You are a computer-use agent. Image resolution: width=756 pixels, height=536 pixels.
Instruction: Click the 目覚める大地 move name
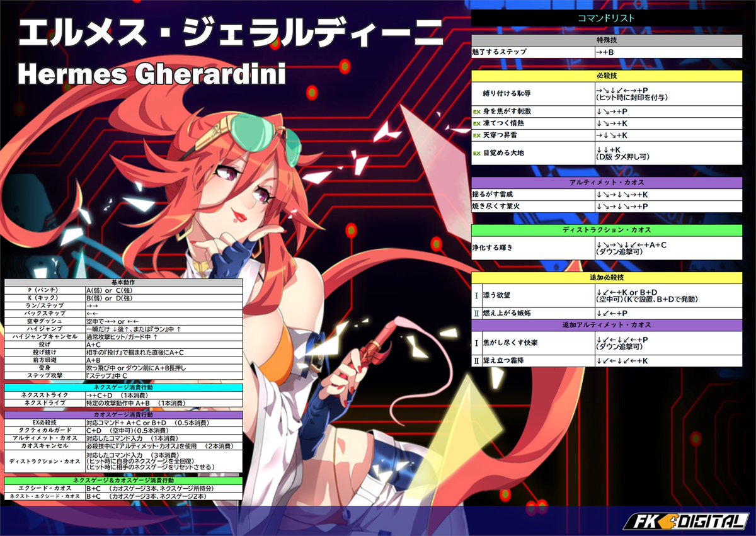point(503,153)
